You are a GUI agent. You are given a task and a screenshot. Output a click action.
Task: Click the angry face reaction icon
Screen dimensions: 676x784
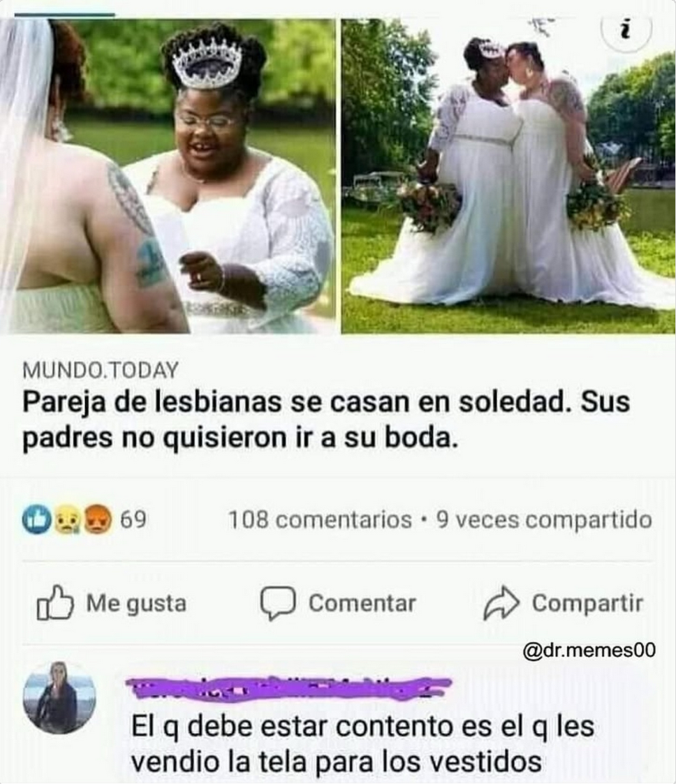97,519
